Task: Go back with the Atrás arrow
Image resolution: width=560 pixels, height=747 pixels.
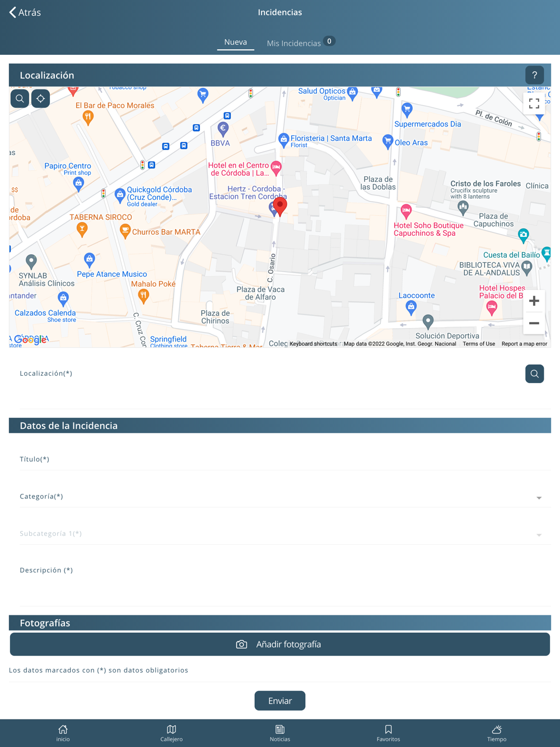Action: (x=25, y=12)
